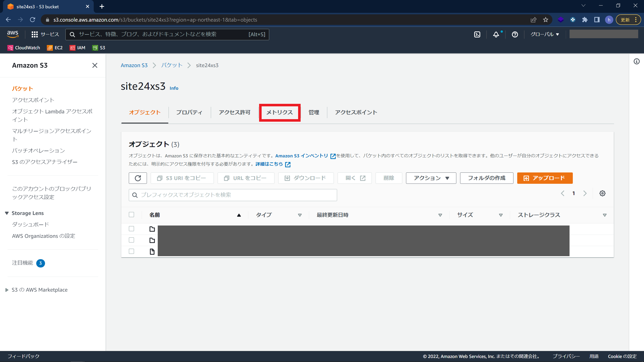Screen dimensions: 644x362
Task: Click the download icon
Action: [286, 178]
